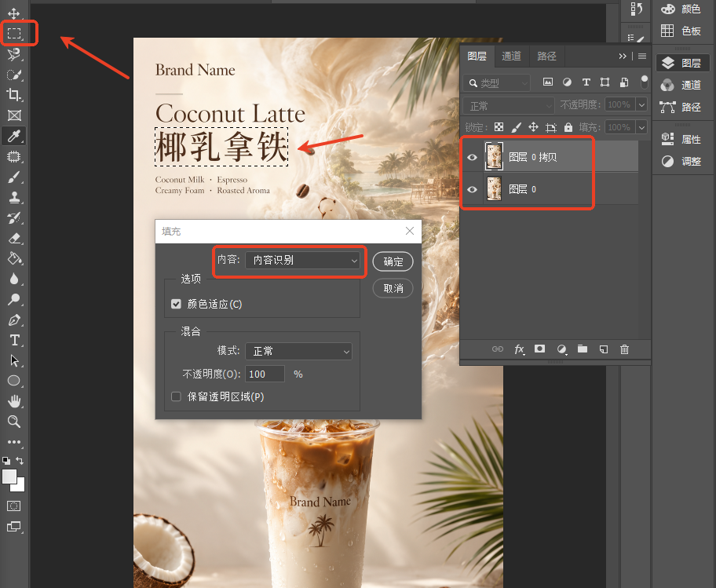Select the Rectangular Marquee tool
716x588 pixels.
(14, 33)
